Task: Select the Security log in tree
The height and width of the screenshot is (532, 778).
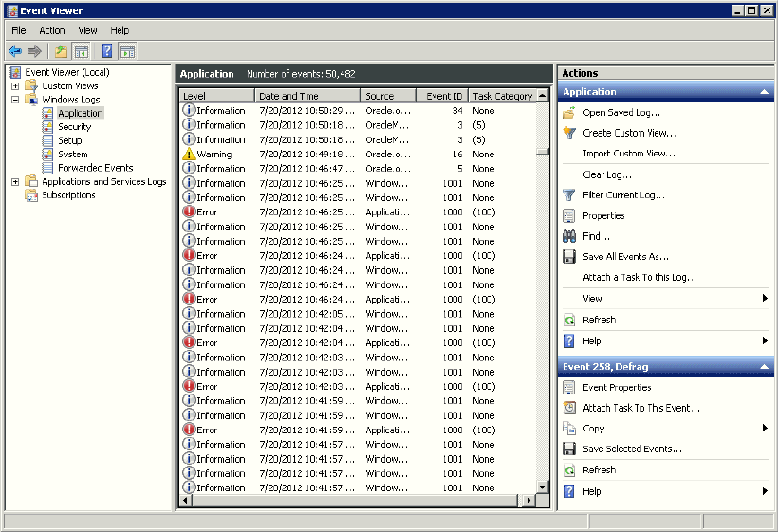Action: point(74,126)
